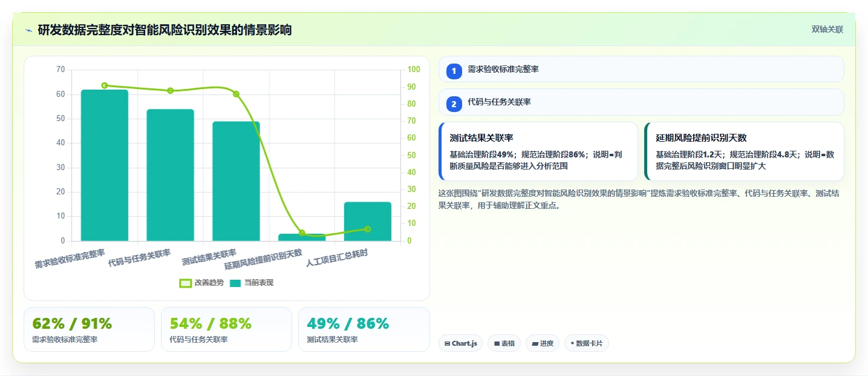Click the 数据卡片 tag diamond icon
The width and height of the screenshot is (868, 376).
(x=572, y=343)
